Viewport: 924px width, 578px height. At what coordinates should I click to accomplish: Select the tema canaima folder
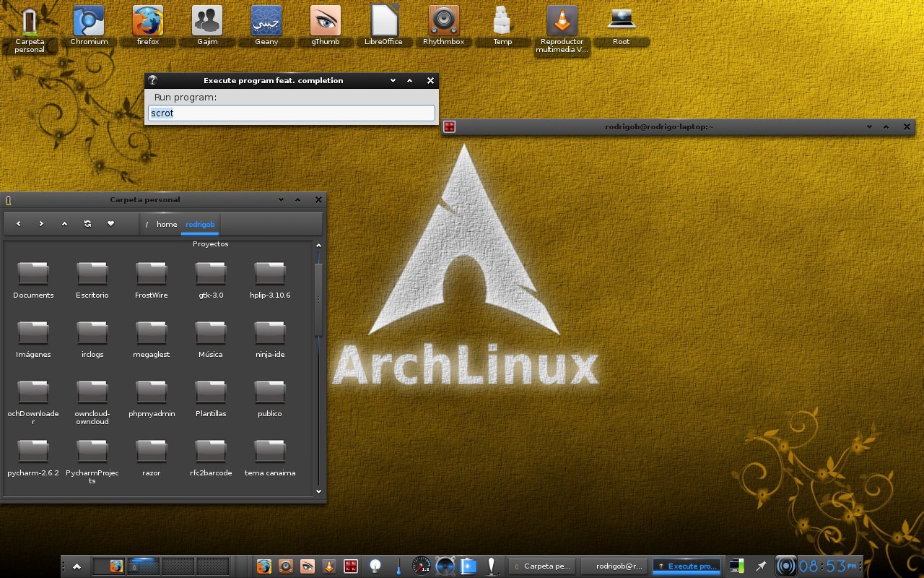coord(270,458)
